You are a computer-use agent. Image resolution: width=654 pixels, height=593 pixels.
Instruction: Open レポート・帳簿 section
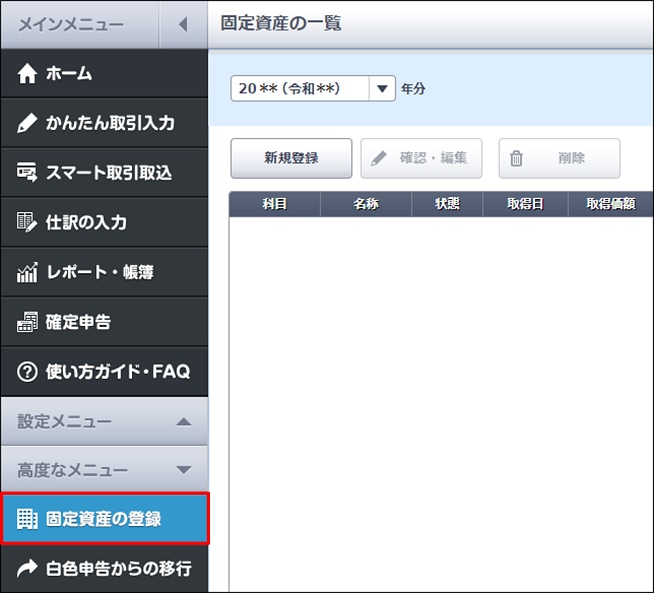(x=104, y=272)
